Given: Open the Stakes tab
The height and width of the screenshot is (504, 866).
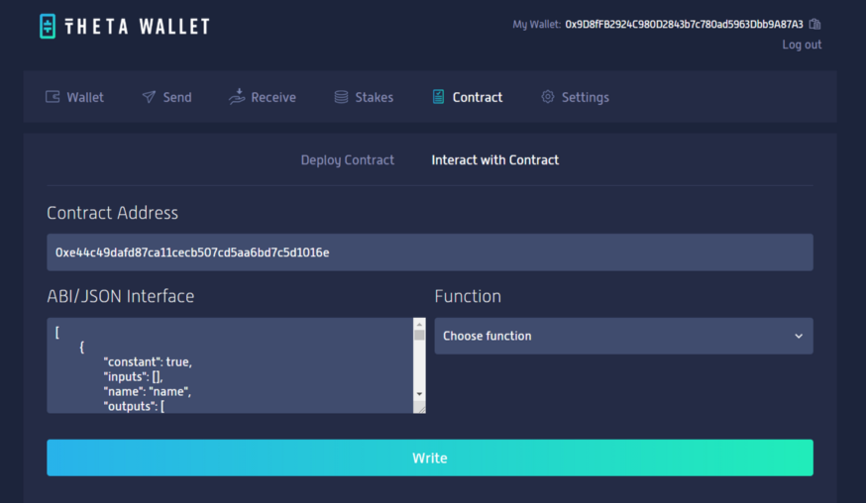Looking at the screenshot, I should [x=364, y=97].
